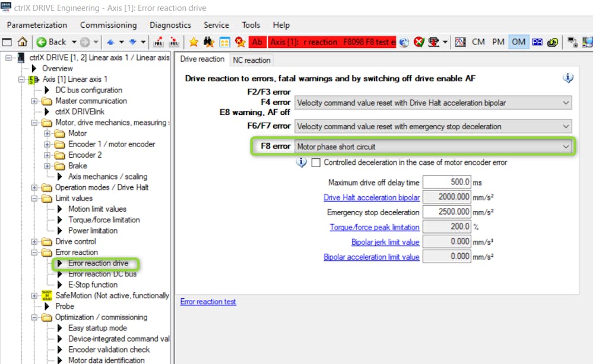Expand the Master communication folder
Image resolution: width=593 pixels, height=364 pixels.
point(34,101)
